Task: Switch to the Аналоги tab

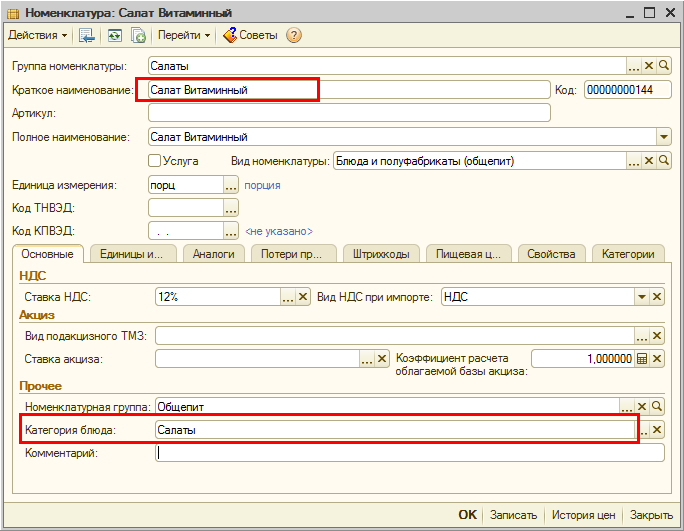Action: point(213,254)
